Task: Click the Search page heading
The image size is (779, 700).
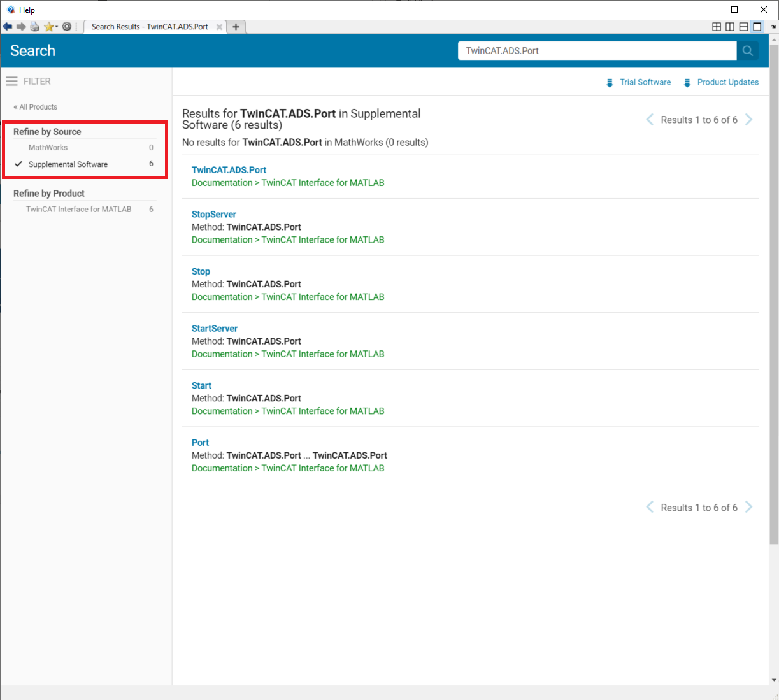Action: [x=33, y=51]
